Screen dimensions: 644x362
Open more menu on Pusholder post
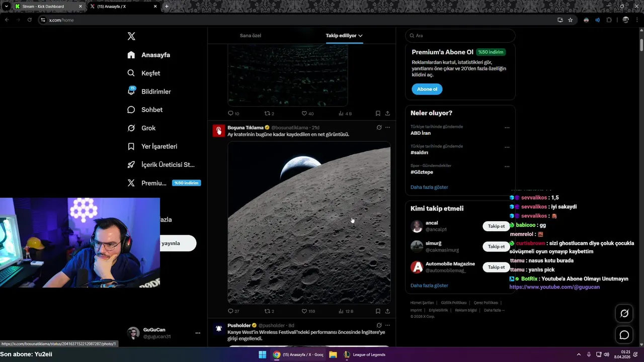(387, 325)
